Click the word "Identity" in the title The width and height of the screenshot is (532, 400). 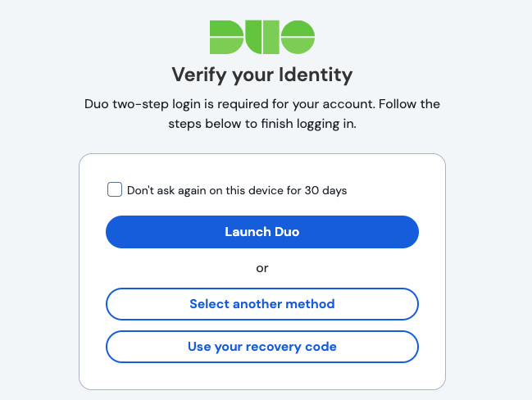(x=315, y=75)
